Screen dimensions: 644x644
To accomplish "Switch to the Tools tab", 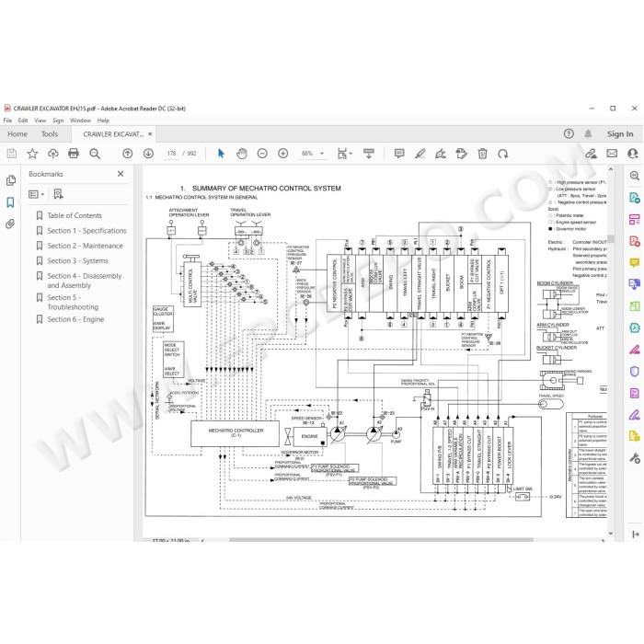I will coord(50,134).
